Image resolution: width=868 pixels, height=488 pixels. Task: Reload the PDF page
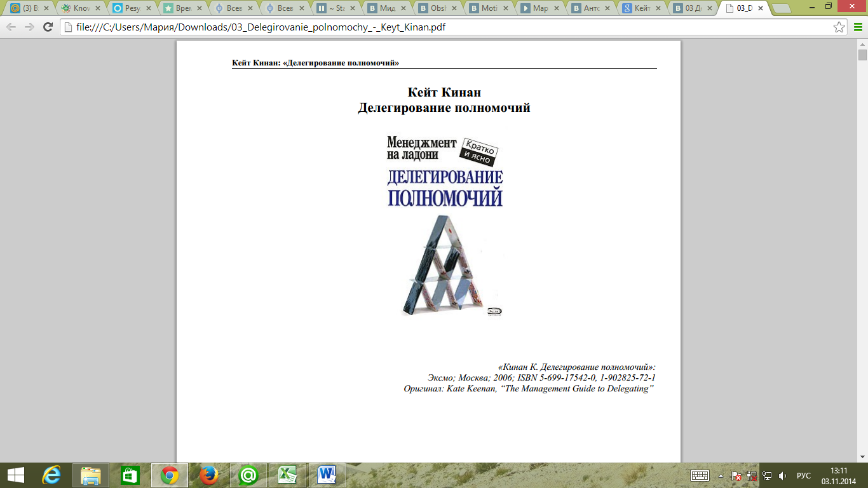point(48,27)
